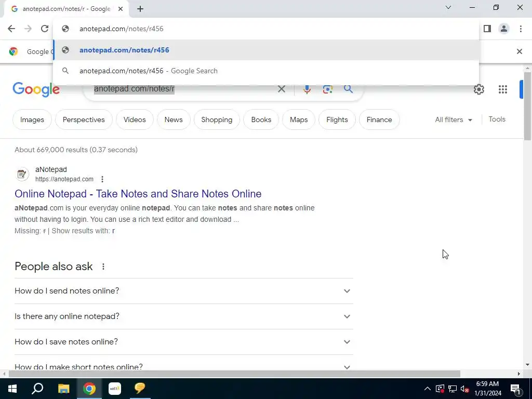The width and height of the screenshot is (532, 399).
Task: Open Online Notepad result link
Action: point(138,194)
